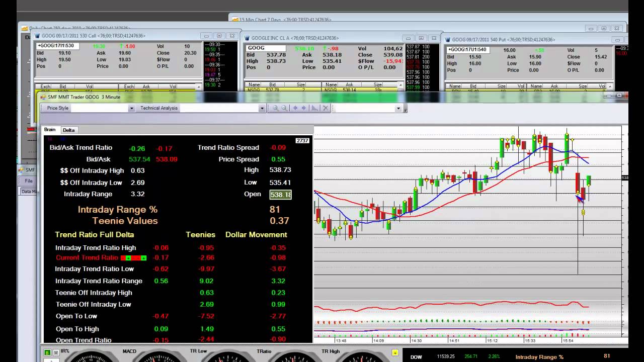Click the Bid column header in 530 Call window
Viewport: 644px width, 362px height.
coord(63,86)
